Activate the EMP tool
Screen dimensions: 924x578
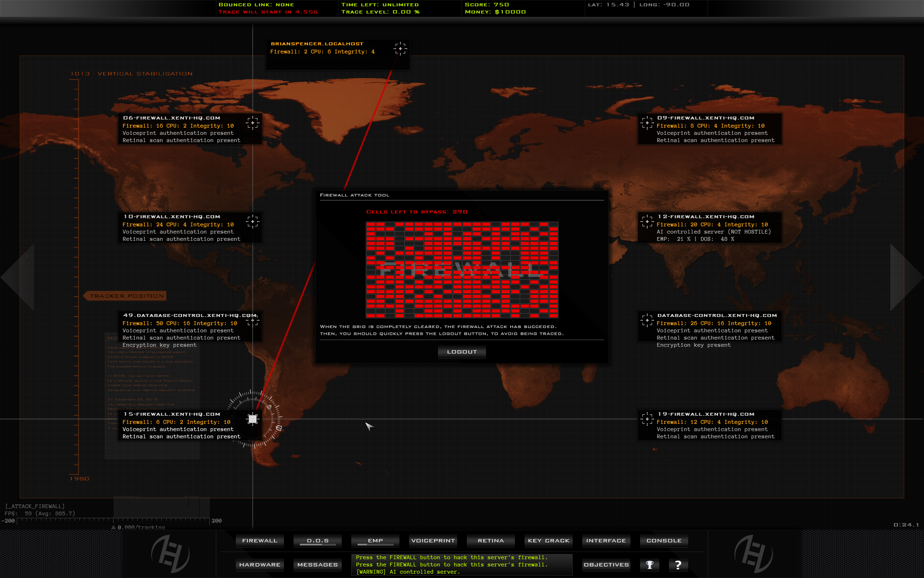(x=375, y=540)
